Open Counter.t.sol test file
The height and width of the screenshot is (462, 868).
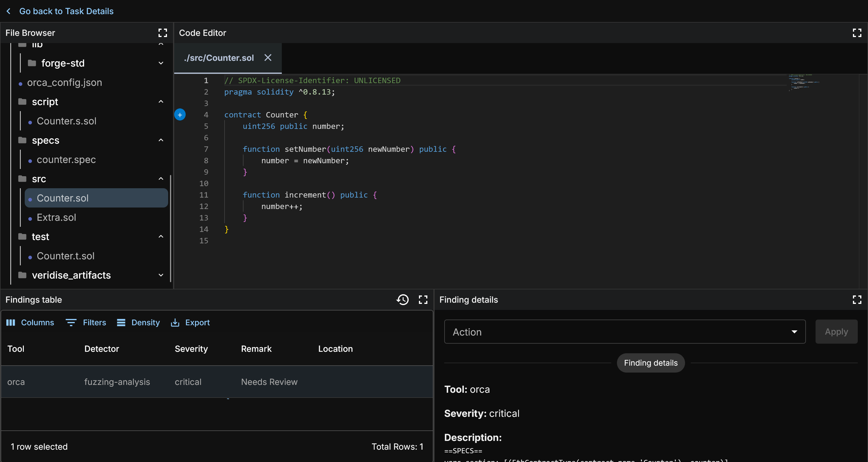click(65, 256)
